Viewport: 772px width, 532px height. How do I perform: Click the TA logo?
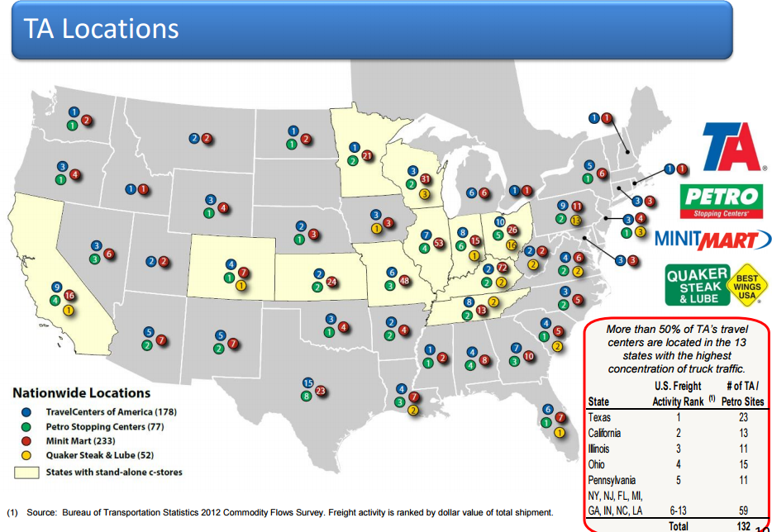734,146
